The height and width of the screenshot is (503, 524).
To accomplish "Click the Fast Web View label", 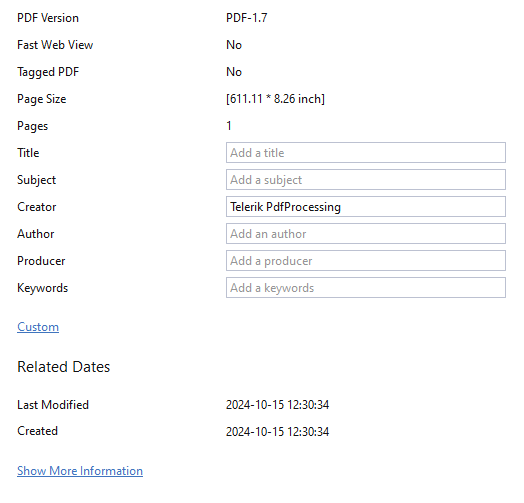I will pyautogui.click(x=55, y=45).
